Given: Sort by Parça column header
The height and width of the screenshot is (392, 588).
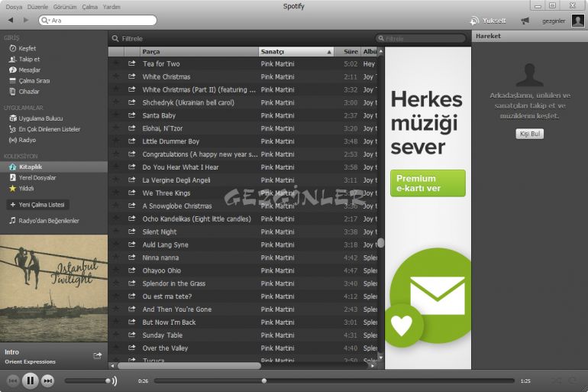Looking at the screenshot, I should 199,52.
